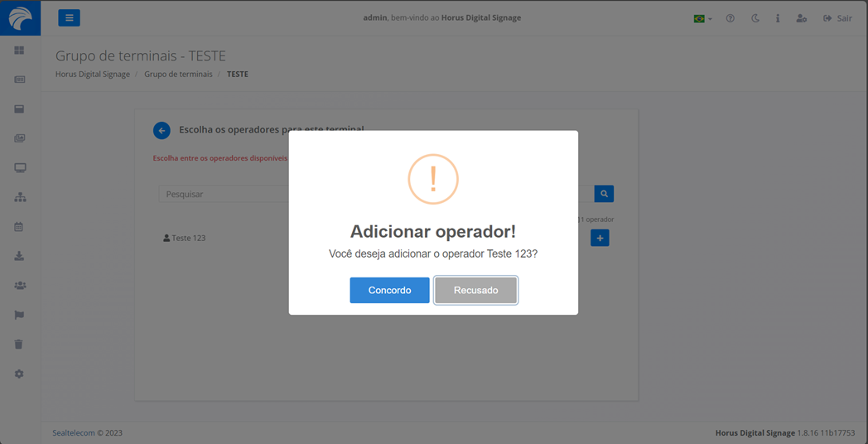Toggle the hamburger sidebar menu

69,17
